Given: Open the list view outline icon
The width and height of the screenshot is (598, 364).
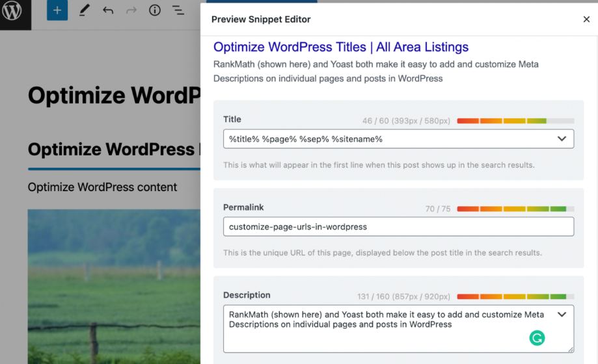Looking at the screenshot, I should click(178, 10).
